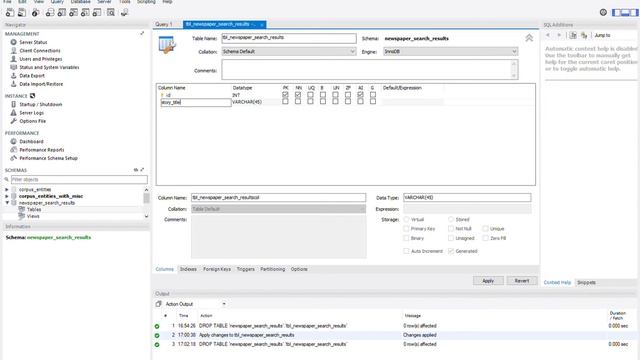Click the search table data toolbar icon
This screenshot has height=360, width=640.
pos(111,13)
